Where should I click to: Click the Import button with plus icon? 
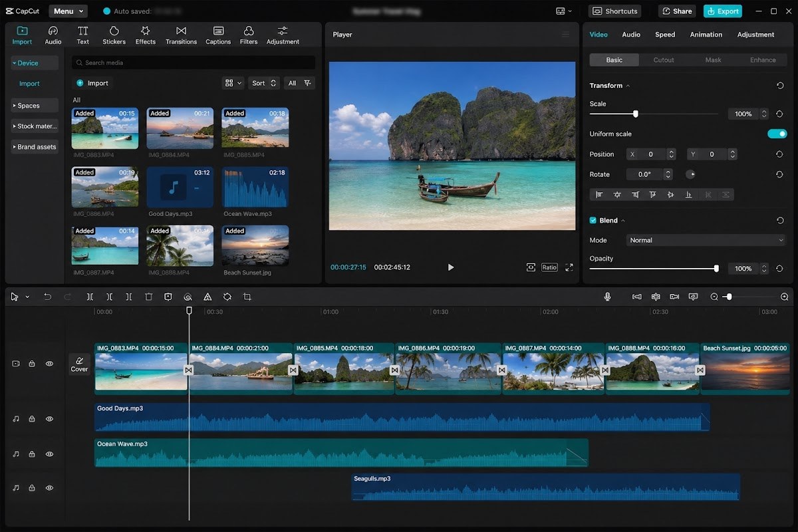pyautogui.click(x=92, y=83)
